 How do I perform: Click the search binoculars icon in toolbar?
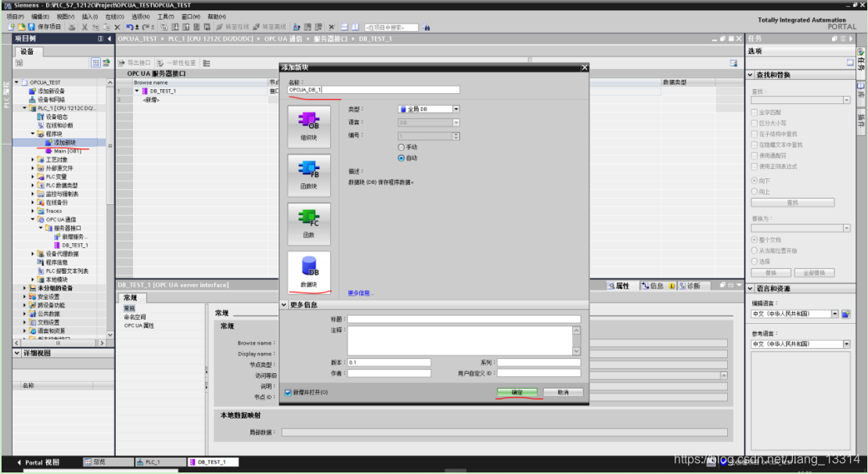click(427, 27)
